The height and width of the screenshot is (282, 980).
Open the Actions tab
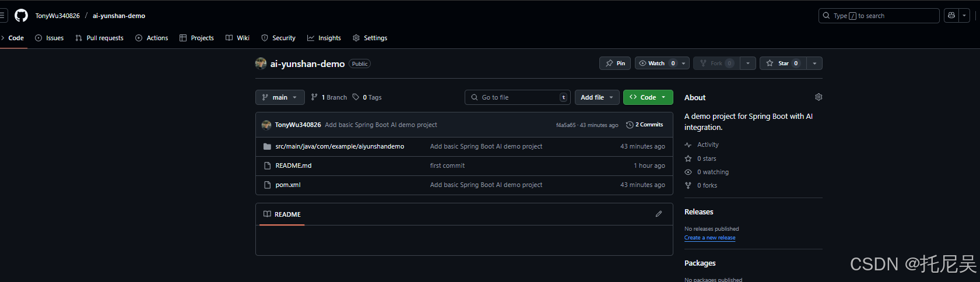[152, 38]
